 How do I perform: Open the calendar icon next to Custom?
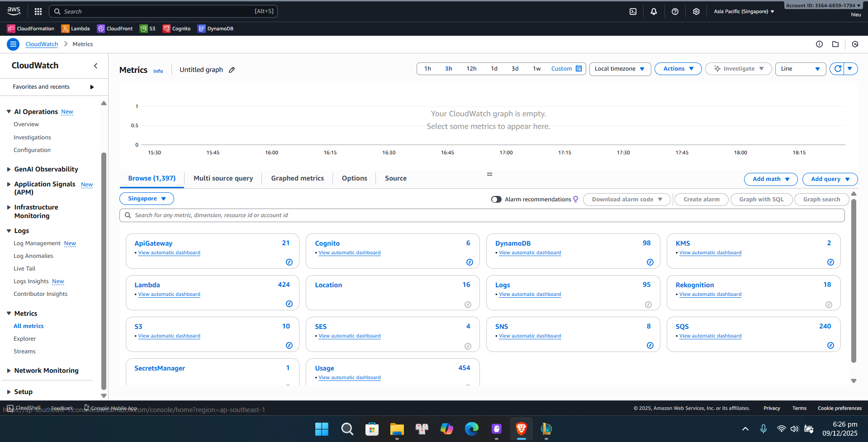tap(579, 68)
